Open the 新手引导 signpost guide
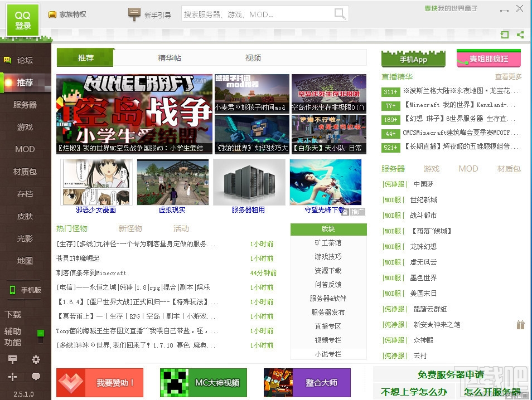 [149, 14]
